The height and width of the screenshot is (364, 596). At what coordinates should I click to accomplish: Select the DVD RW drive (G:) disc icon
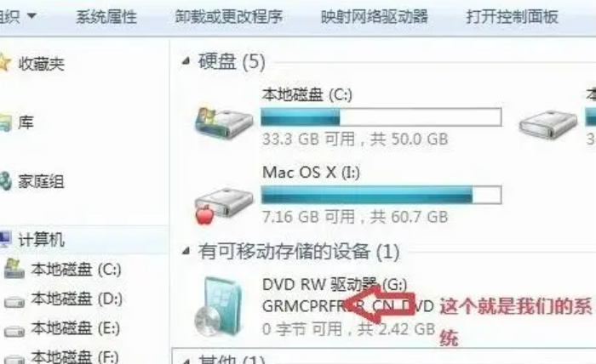219,307
